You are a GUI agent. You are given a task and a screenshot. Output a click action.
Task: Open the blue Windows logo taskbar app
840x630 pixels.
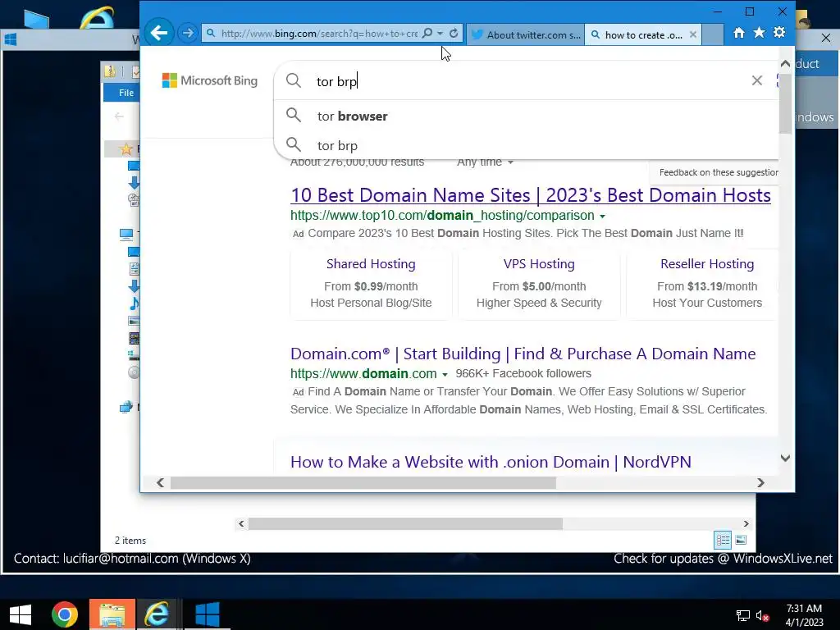[208, 614]
